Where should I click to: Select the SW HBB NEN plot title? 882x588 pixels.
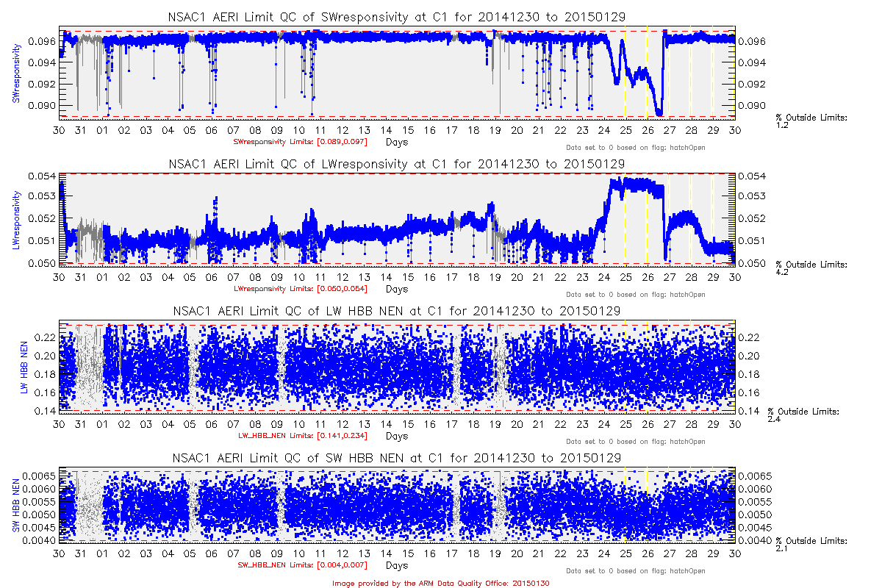coord(396,458)
